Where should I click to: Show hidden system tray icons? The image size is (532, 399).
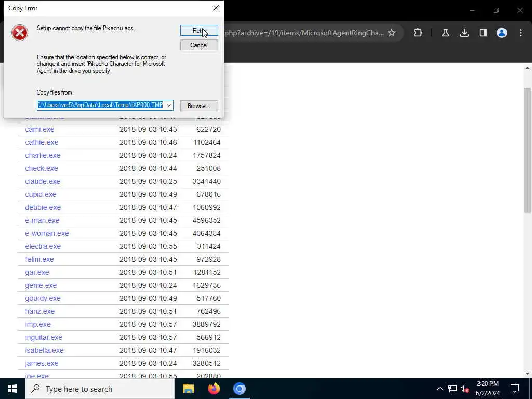click(x=440, y=389)
